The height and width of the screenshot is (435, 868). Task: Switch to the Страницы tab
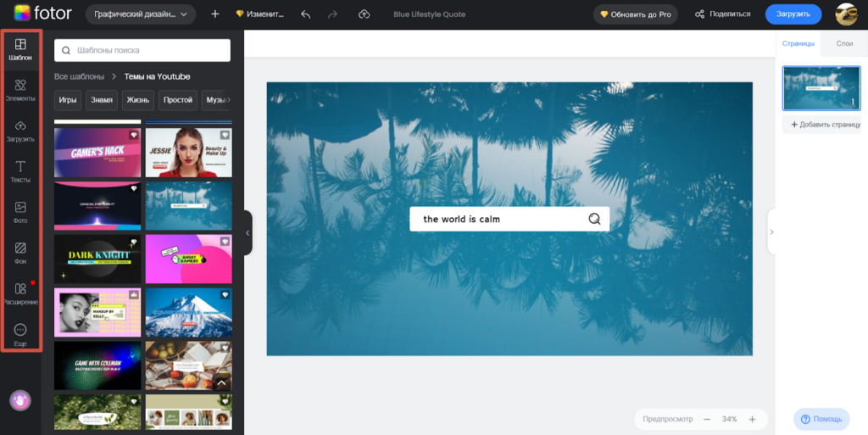click(798, 43)
